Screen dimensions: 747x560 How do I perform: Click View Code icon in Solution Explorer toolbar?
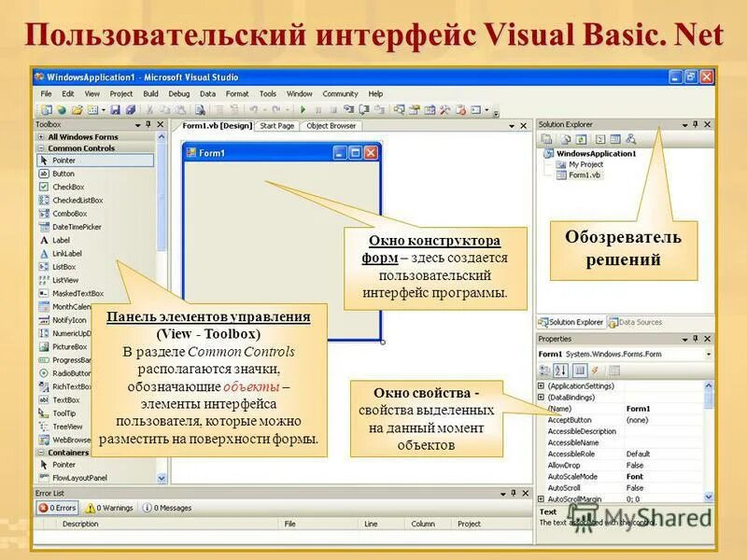[600, 139]
